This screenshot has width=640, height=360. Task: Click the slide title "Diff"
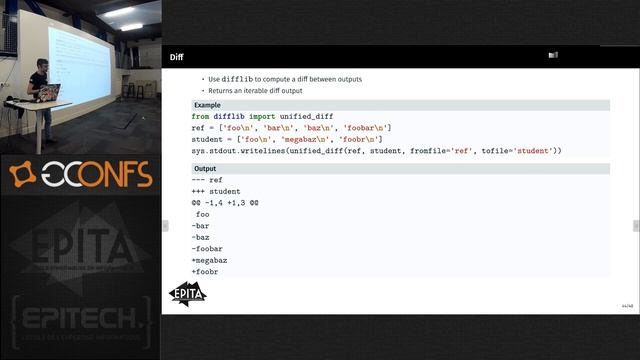(176, 57)
